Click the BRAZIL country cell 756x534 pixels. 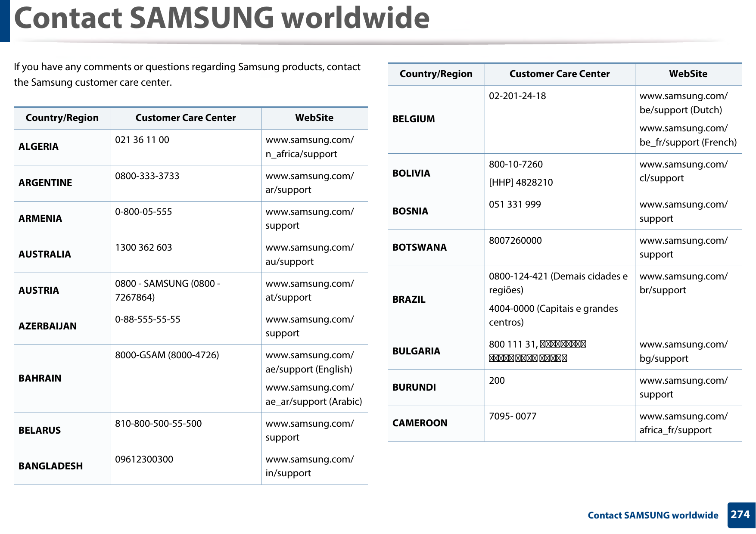click(x=436, y=300)
